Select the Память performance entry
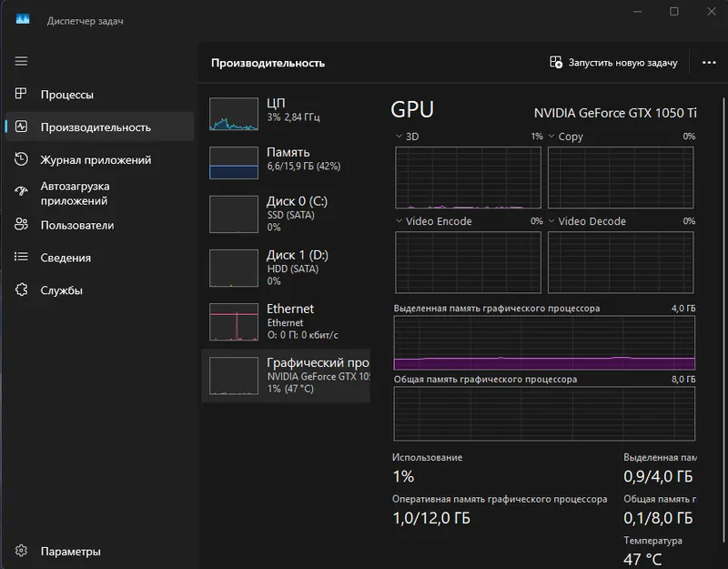 pyautogui.click(x=286, y=163)
